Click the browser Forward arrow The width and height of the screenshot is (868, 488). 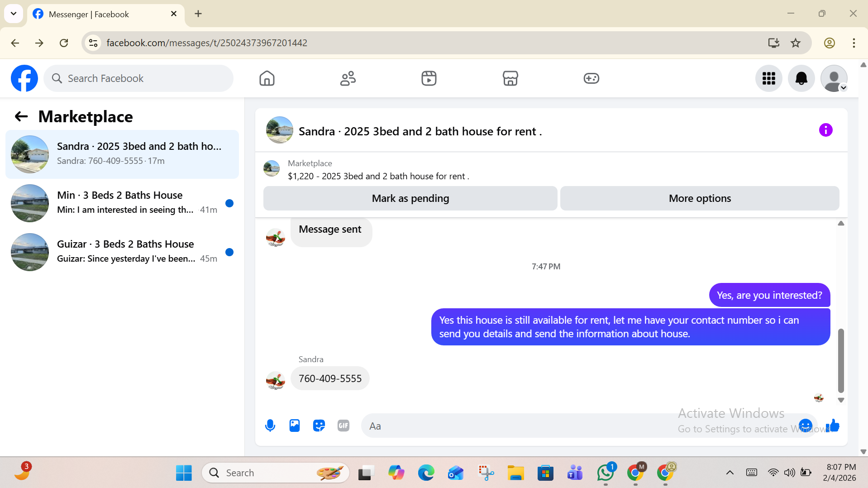click(39, 43)
